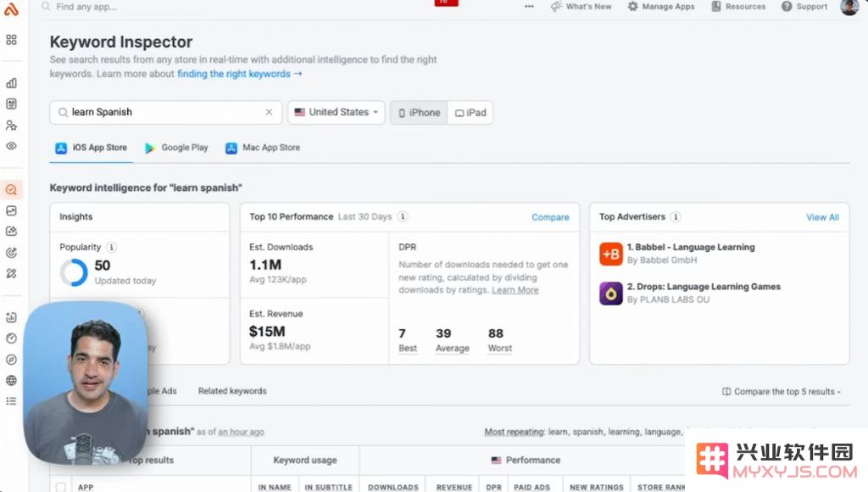Open Resources in the header
Image resolution: width=868 pixels, height=492 pixels.
[738, 7]
